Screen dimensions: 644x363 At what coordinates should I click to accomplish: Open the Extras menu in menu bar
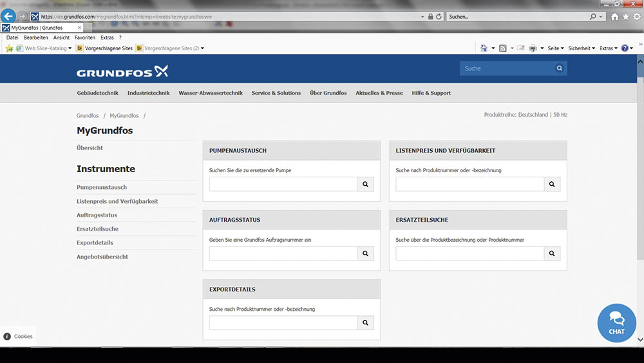(107, 37)
